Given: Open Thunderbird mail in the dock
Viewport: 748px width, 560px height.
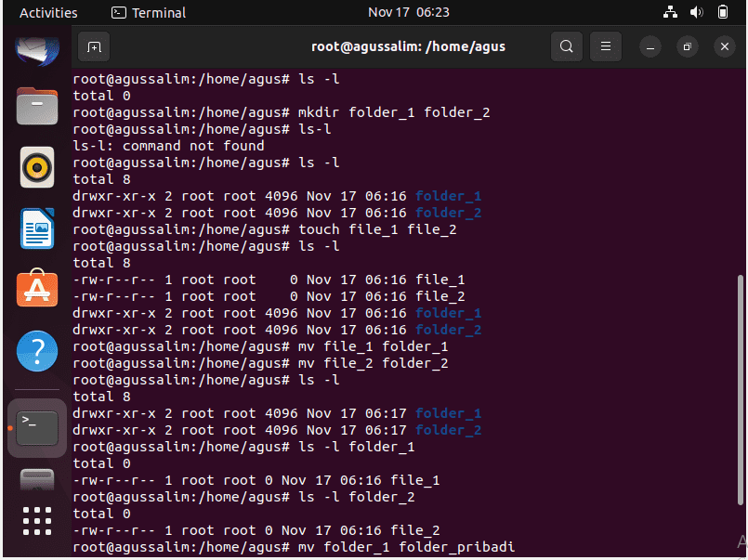Looking at the screenshot, I should point(37,50).
